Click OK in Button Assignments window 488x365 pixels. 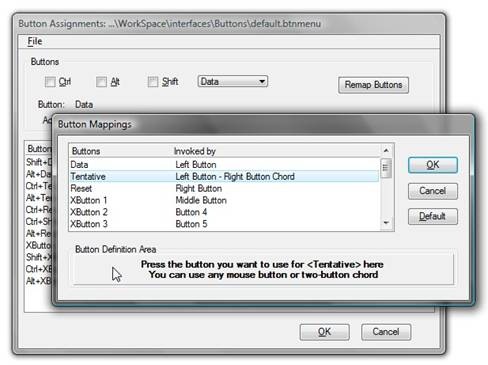(325, 332)
